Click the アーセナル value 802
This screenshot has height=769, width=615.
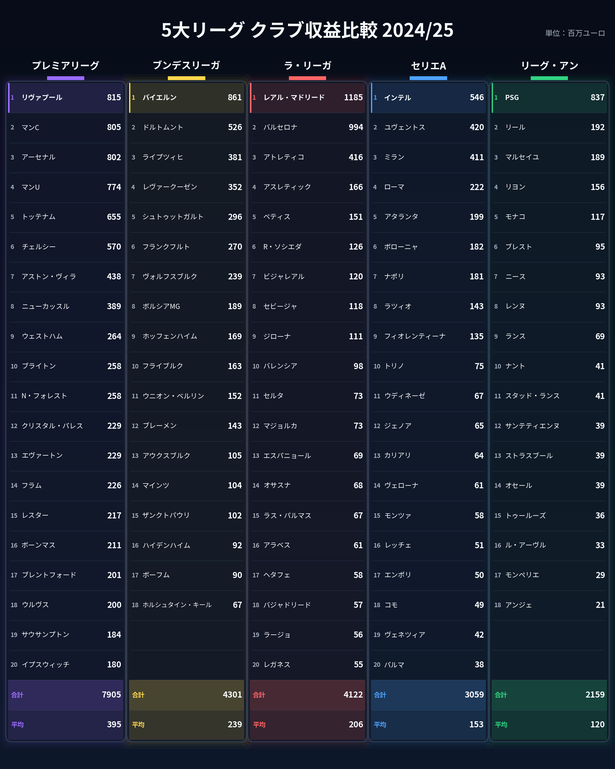(x=114, y=157)
